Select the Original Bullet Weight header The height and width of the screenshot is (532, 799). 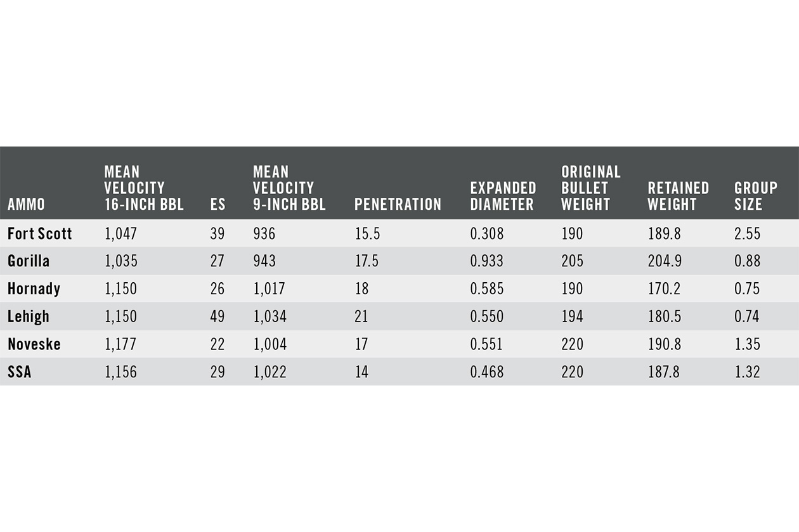click(x=590, y=188)
